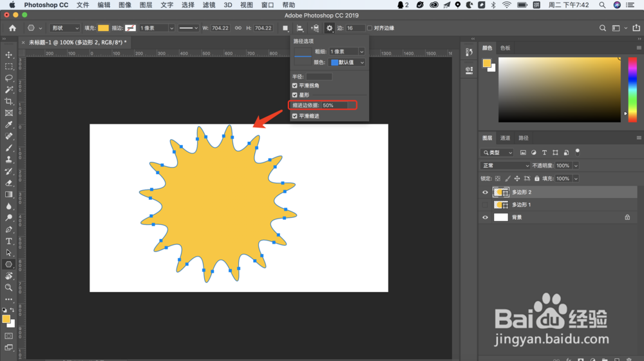This screenshot has width=644, height=361.
Task: Select the Brush tool
Action: [8, 148]
